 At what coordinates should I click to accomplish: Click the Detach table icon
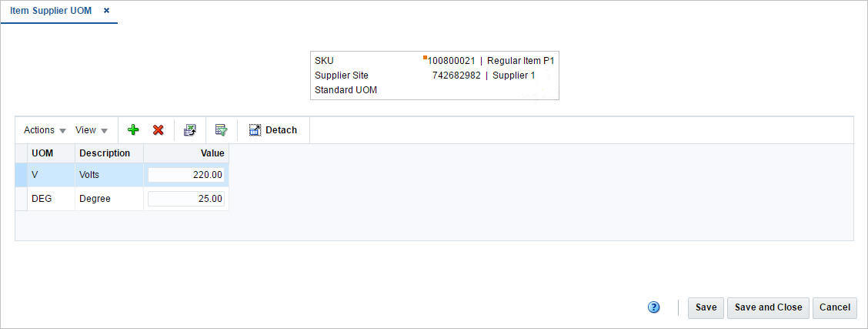(x=273, y=130)
